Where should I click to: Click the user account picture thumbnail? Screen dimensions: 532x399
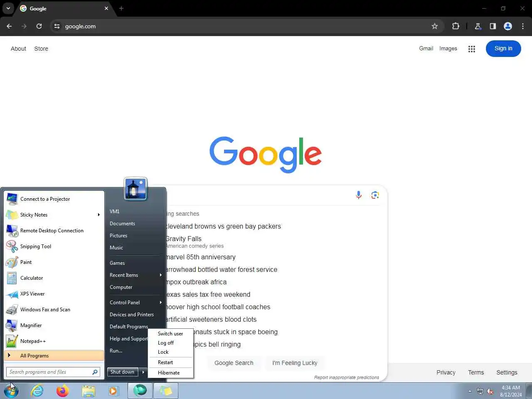(135, 189)
